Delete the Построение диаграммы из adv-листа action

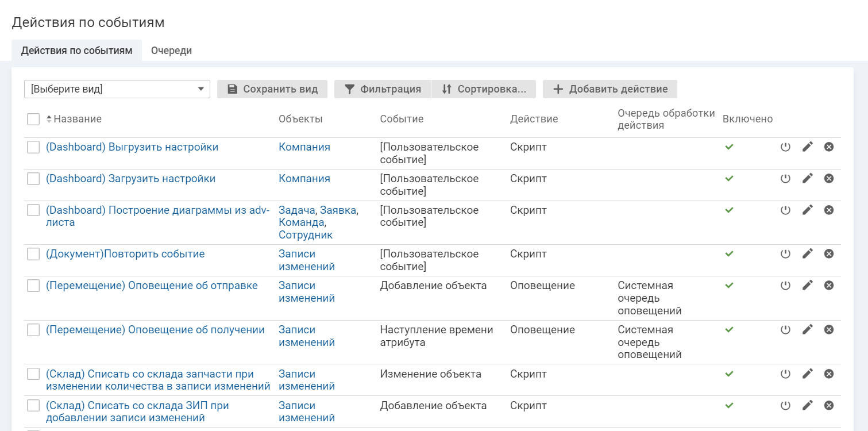829,210
